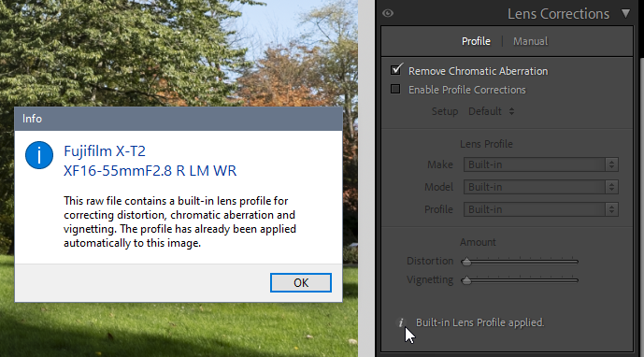Click the 'Lens Profile' section label
This screenshot has width=644, height=357.
point(486,144)
